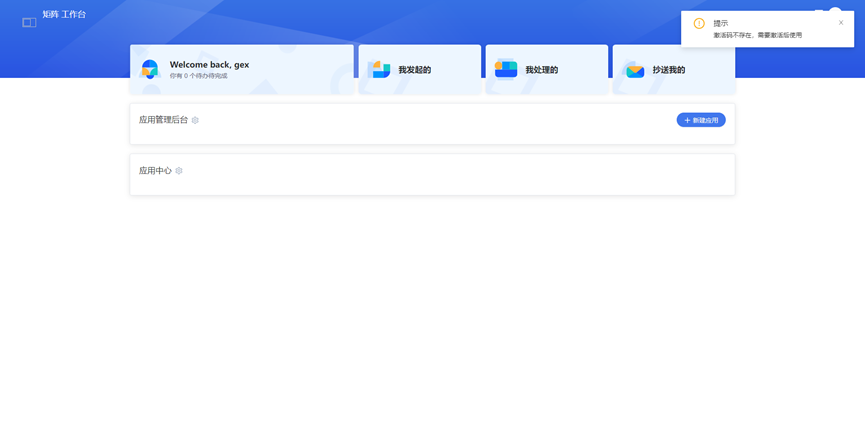Image resolution: width=865 pixels, height=422 pixels.
Task: Open the 我发起的 card
Action: [x=420, y=69]
